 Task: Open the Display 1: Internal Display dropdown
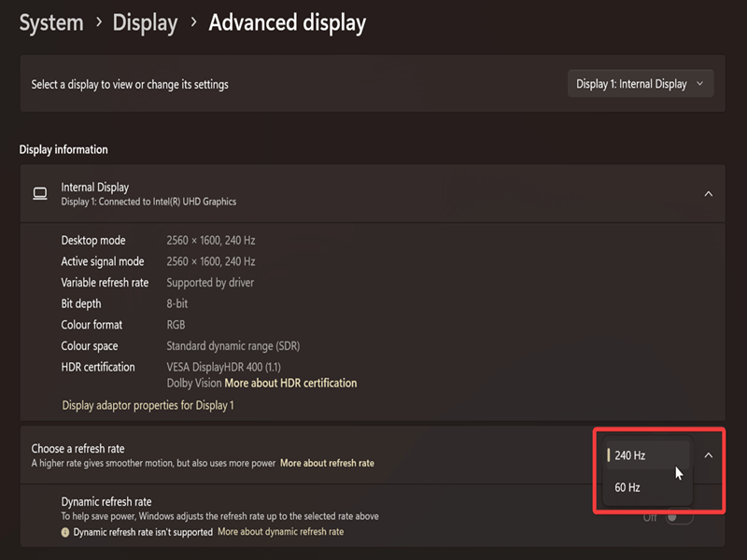pos(641,84)
